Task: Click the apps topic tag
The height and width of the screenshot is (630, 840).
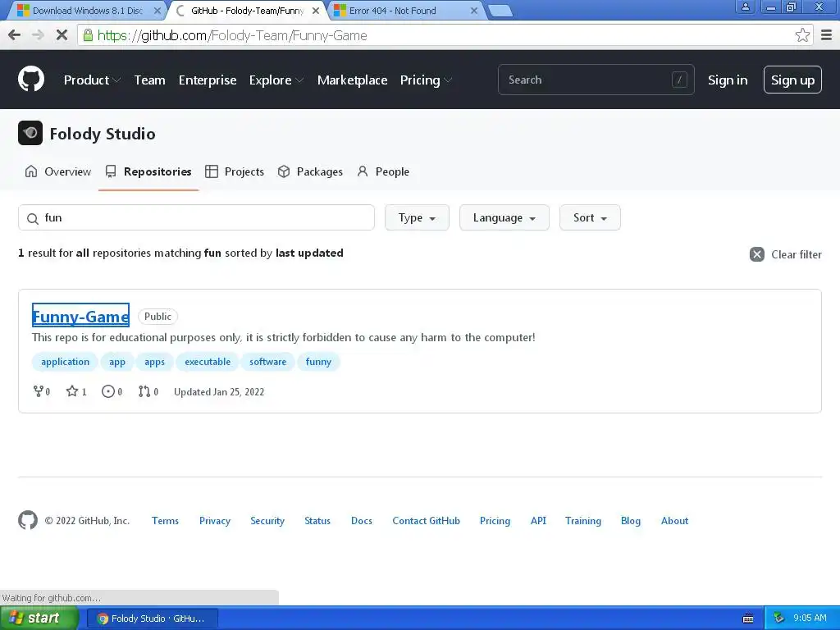Action: point(154,362)
